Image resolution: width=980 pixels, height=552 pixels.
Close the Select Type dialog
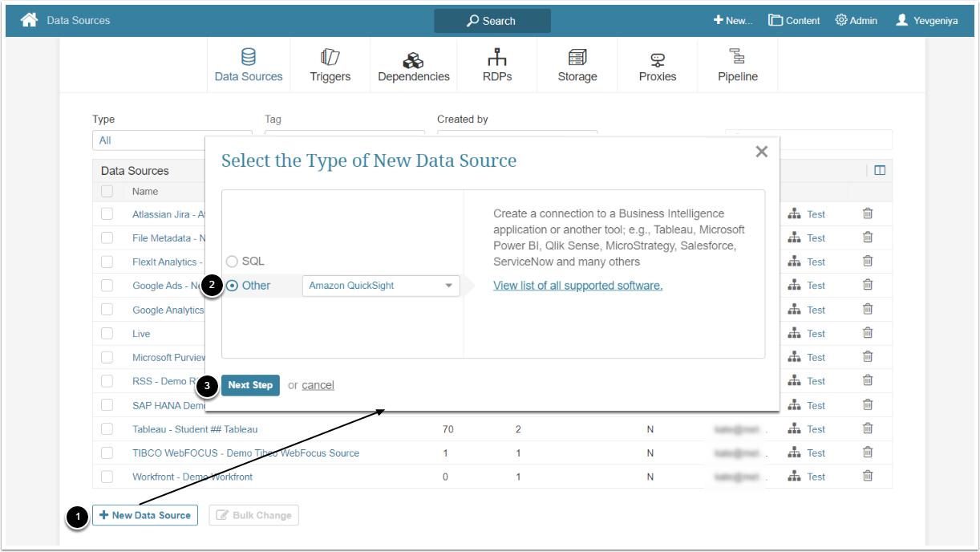click(762, 152)
